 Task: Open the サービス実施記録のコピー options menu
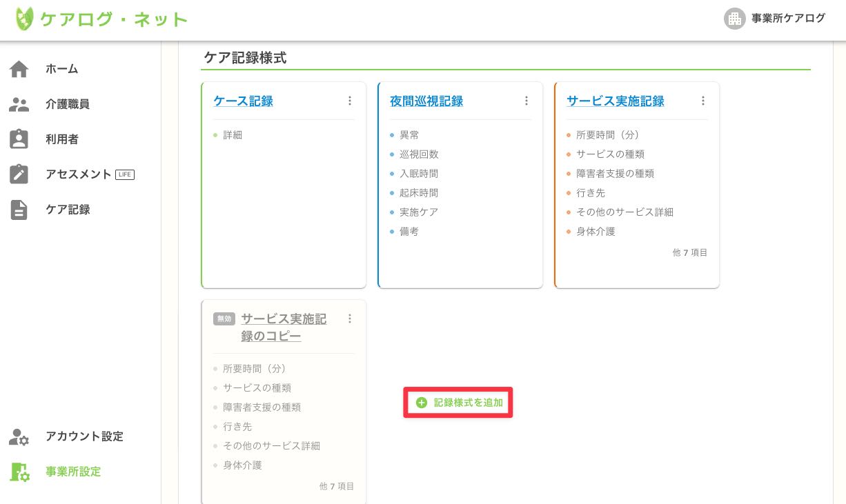tap(350, 319)
